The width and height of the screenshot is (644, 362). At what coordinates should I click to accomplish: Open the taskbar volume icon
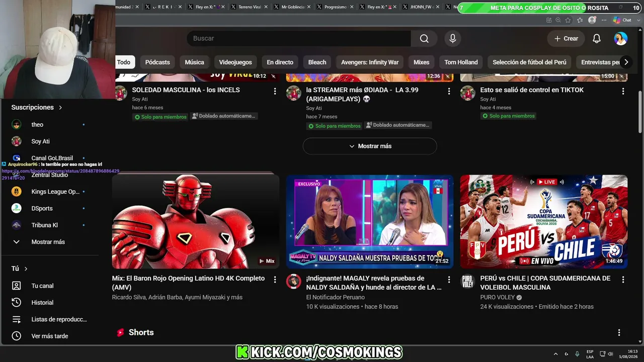click(610, 354)
